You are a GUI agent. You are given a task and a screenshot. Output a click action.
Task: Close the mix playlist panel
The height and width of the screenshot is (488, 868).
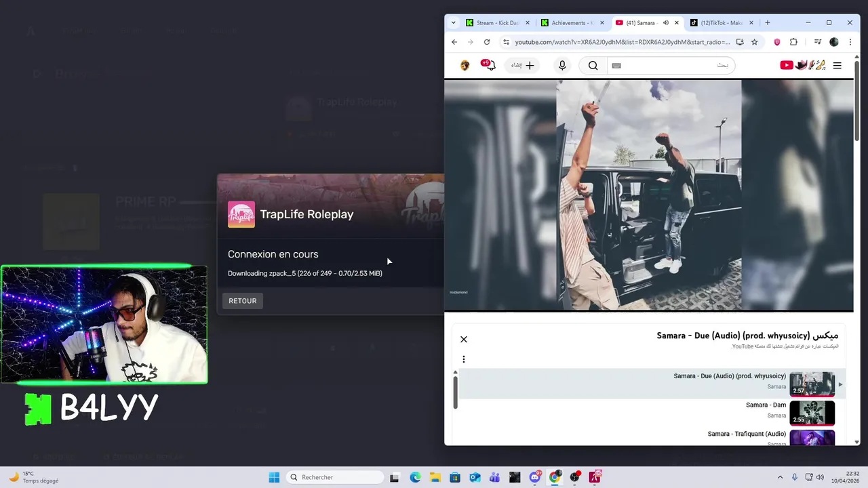coord(464,340)
